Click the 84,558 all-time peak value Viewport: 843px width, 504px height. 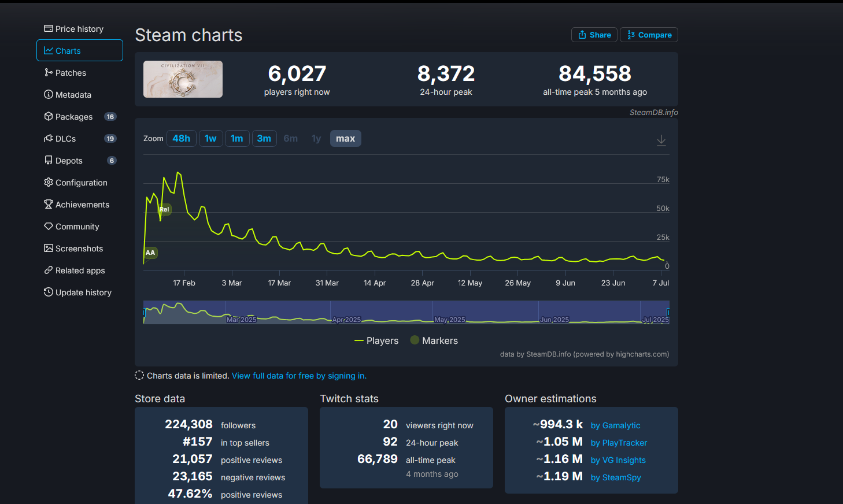(595, 73)
